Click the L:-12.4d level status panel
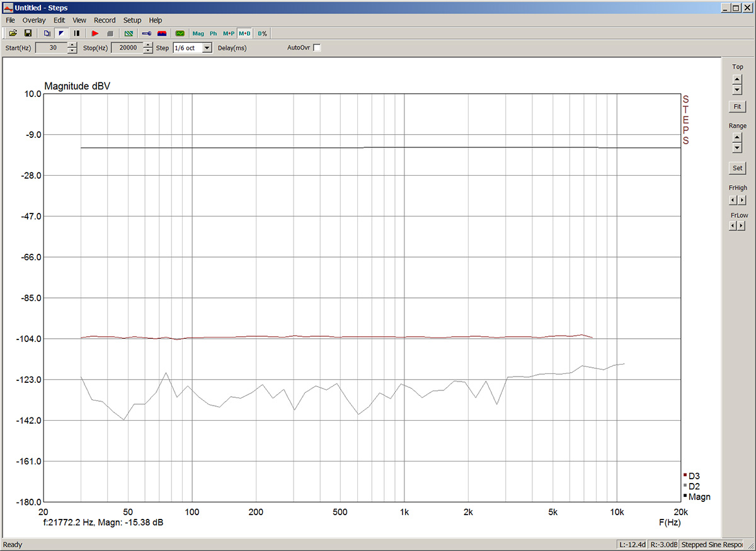This screenshot has height=551, width=756. [x=631, y=545]
